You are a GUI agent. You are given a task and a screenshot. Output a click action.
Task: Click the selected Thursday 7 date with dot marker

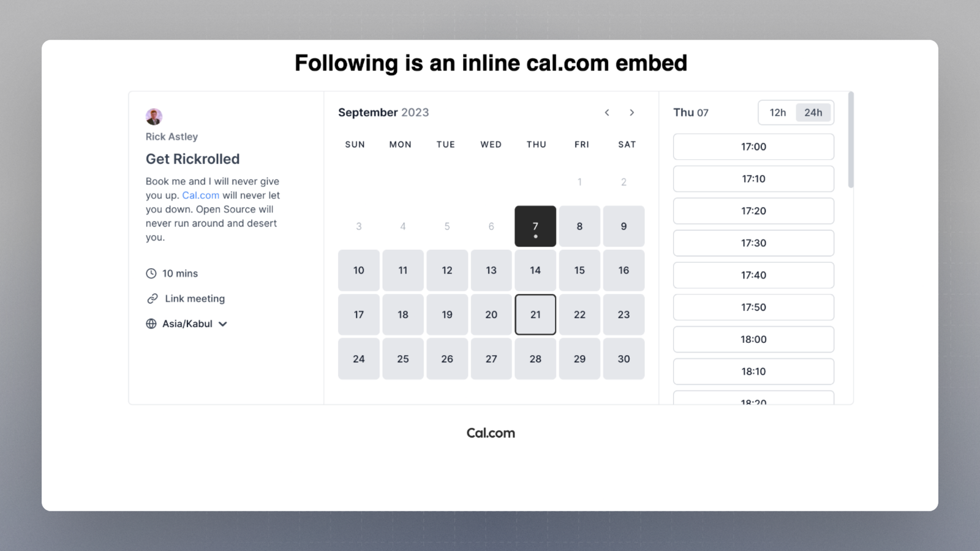coord(535,226)
